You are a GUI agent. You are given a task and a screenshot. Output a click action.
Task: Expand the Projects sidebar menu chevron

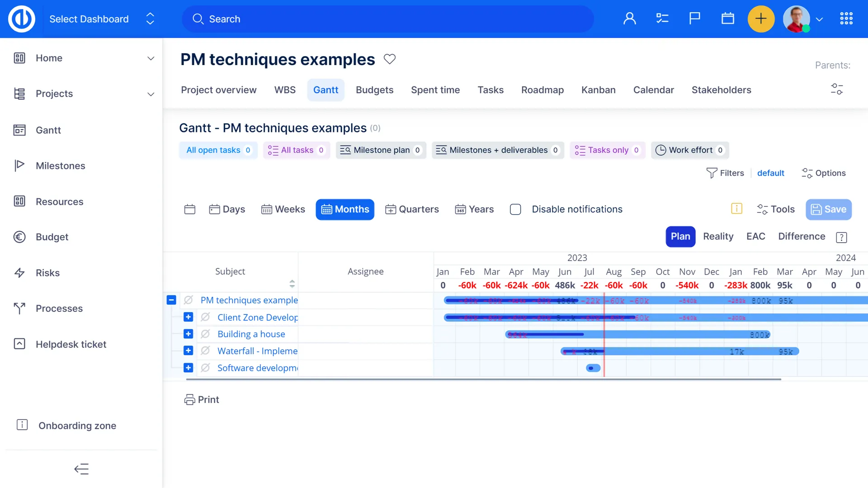pyautogui.click(x=151, y=94)
